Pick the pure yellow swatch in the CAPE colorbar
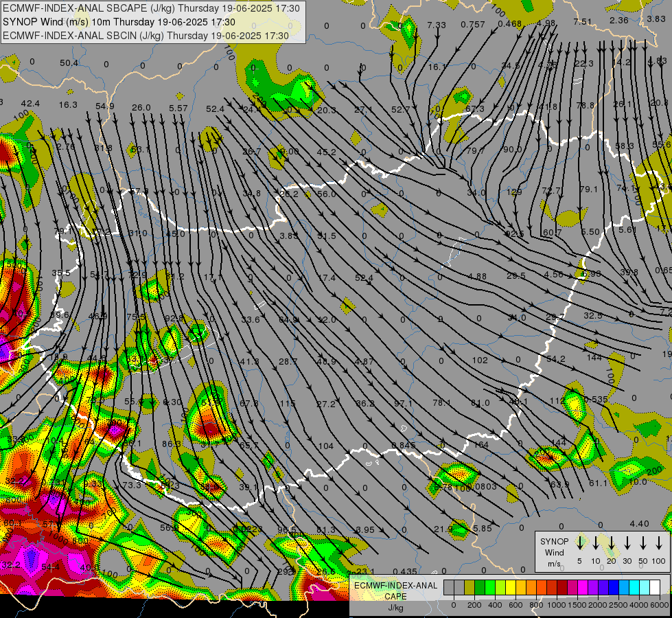 pos(511,588)
